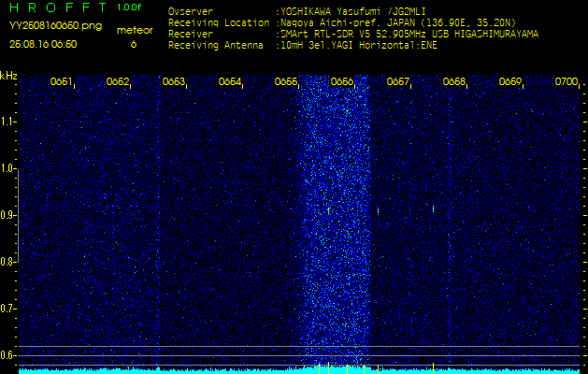Click the 0654 time marker
The width and height of the screenshot is (588, 374).
click(230, 81)
